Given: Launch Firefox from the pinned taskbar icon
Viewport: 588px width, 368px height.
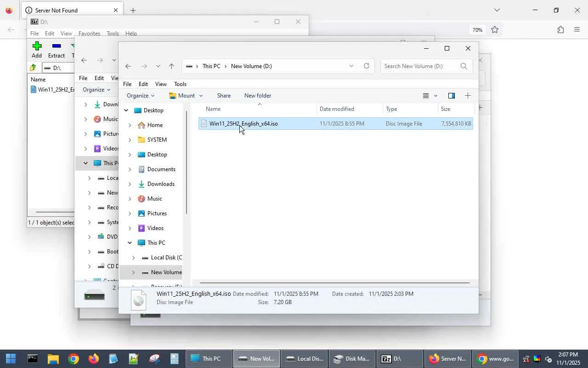Looking at the screenshot, I should 93,359.
